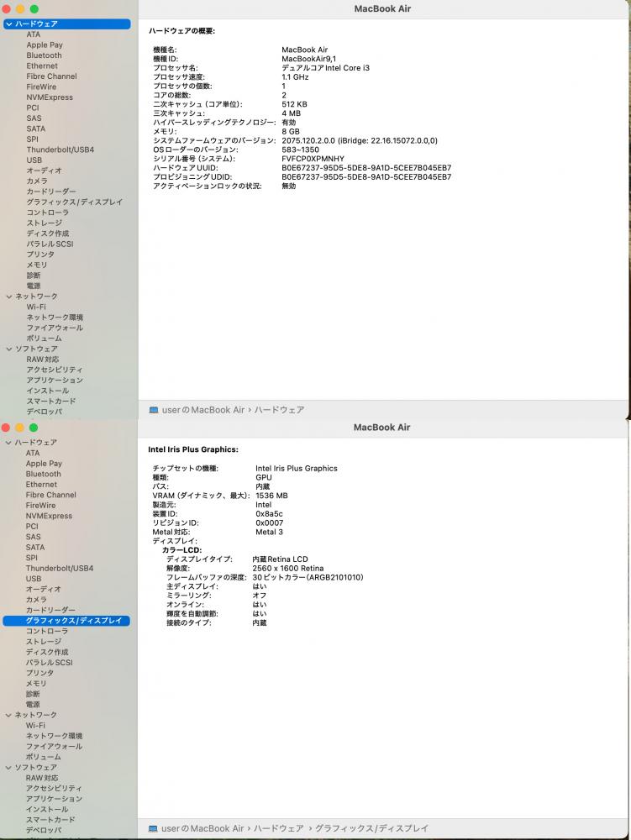Viewport: 631px width, 840px height.
Task: Select ネットワーク環境 in bottom window sidebar
Action: coord(54,736)
